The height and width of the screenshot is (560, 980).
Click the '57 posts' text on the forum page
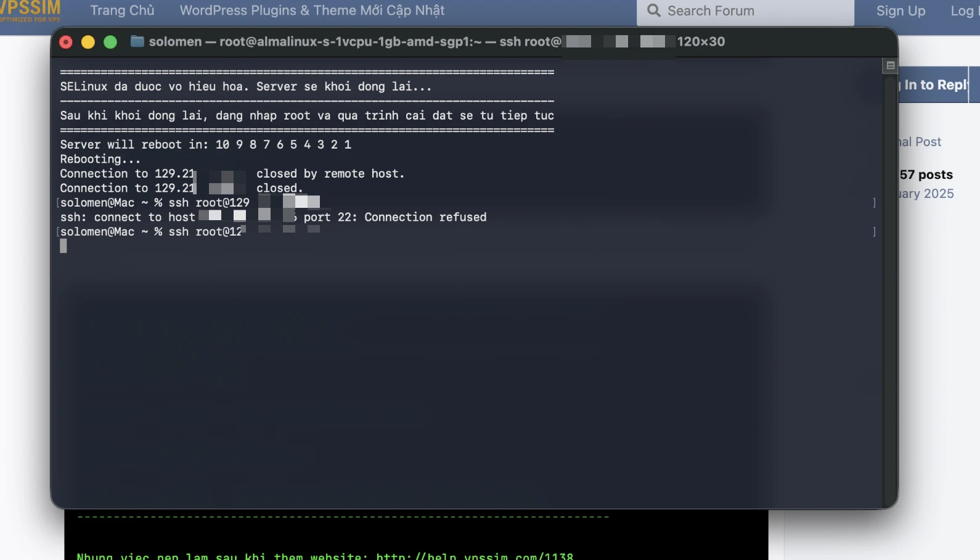[926, 175]
